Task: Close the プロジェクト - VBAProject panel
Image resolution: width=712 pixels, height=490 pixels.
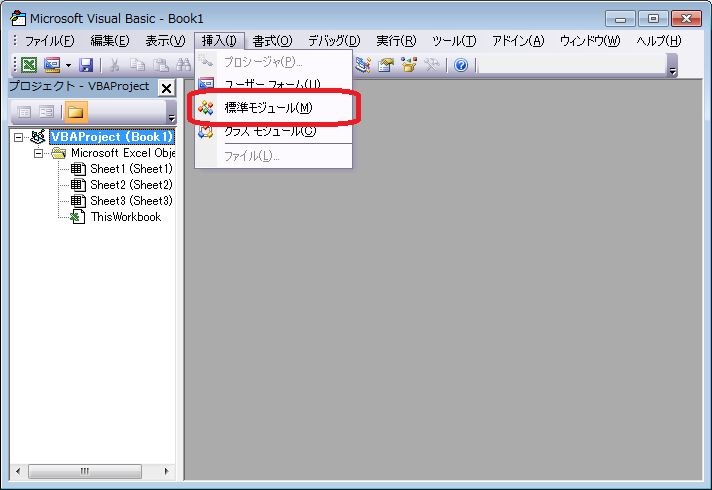Action: (167, 88)
